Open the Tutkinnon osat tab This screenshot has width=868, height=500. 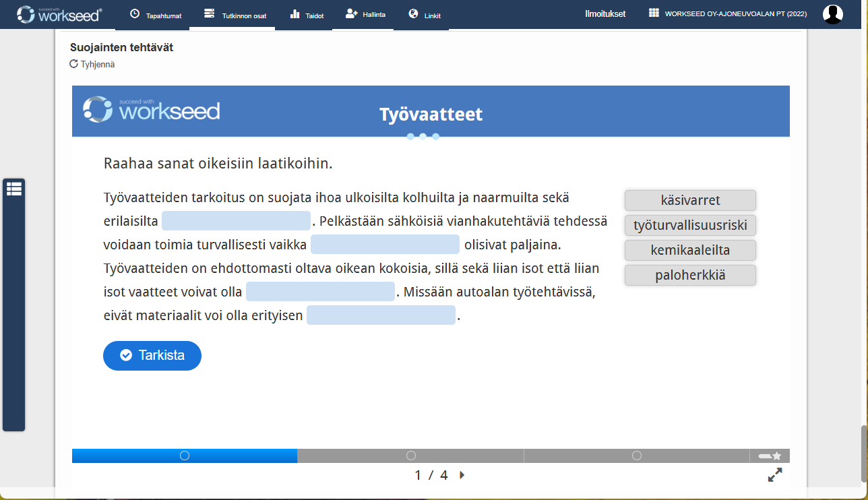(x=235, y=15)
